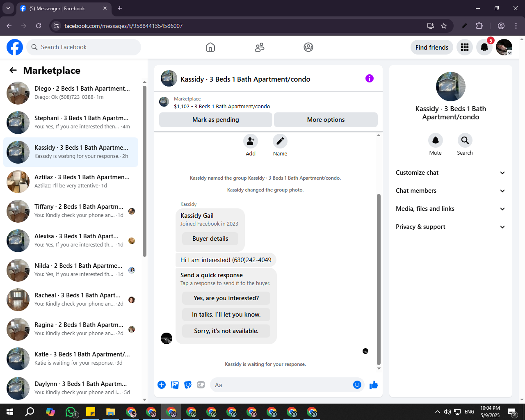Viewport: 525px width, 420px height.
Task: Search in conversation with the magnifier icon
Action: point(465,140)
